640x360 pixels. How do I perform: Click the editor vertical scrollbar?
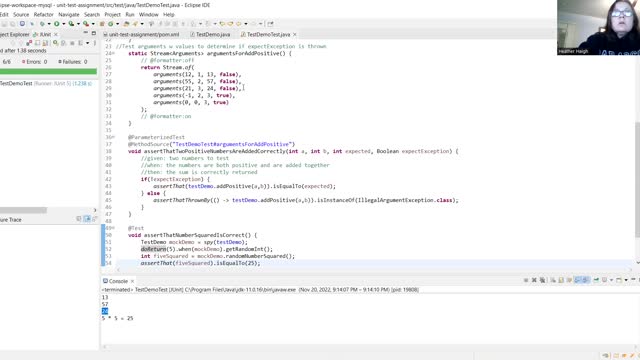point(638,180)
